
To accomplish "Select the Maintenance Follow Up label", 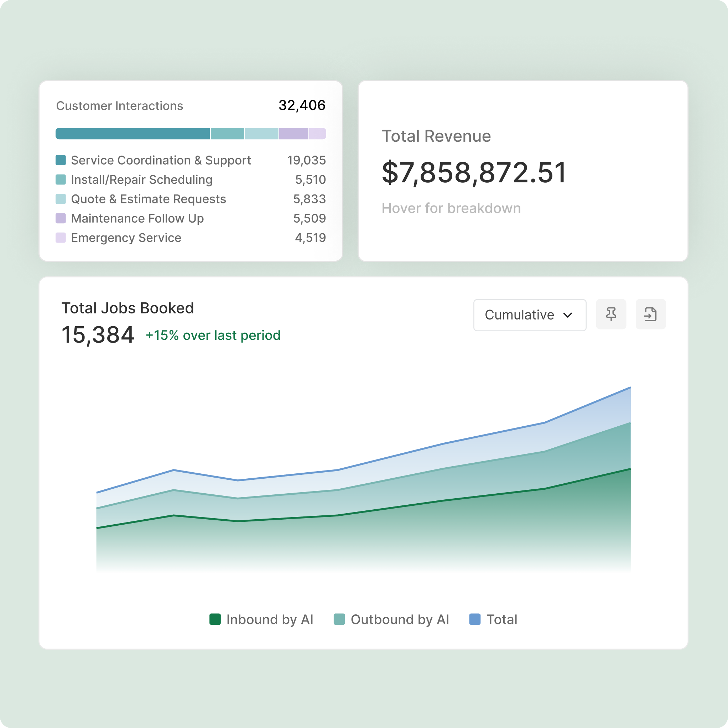I will pyautogui.click(x=137, y=218).
